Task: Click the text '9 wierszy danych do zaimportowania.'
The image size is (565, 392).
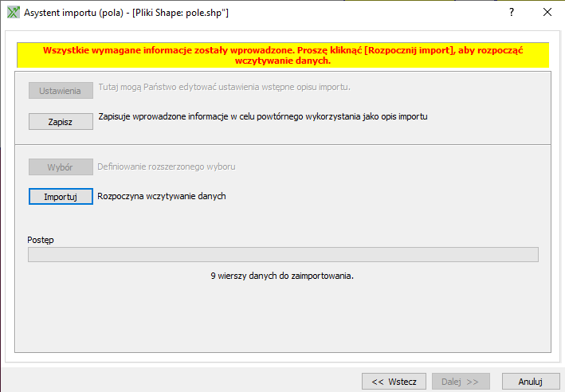Action: (x=282, y=276)
